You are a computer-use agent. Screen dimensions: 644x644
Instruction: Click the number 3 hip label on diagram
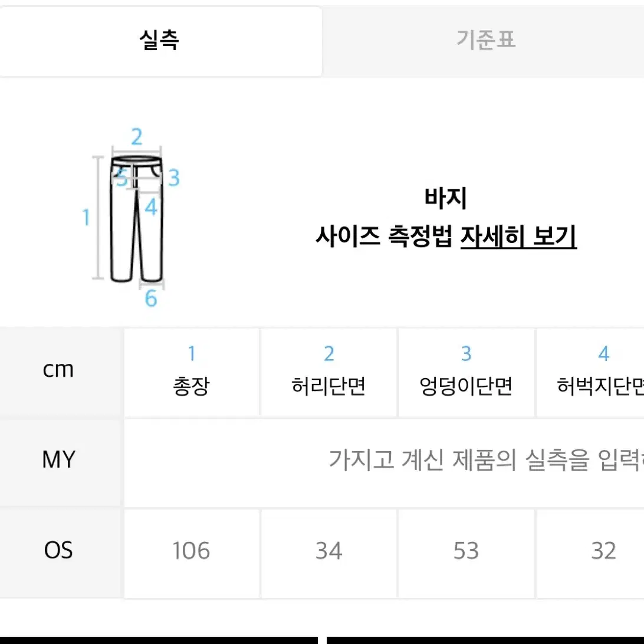click(x=174, y=178)
